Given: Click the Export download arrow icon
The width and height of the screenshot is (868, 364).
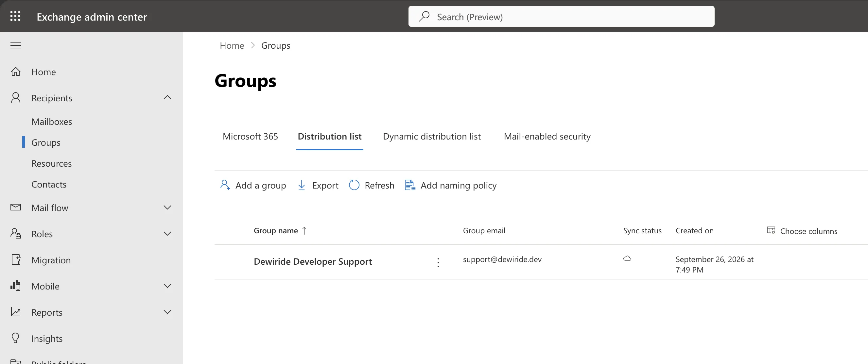Looking at the screenshot, I should 302,185.
